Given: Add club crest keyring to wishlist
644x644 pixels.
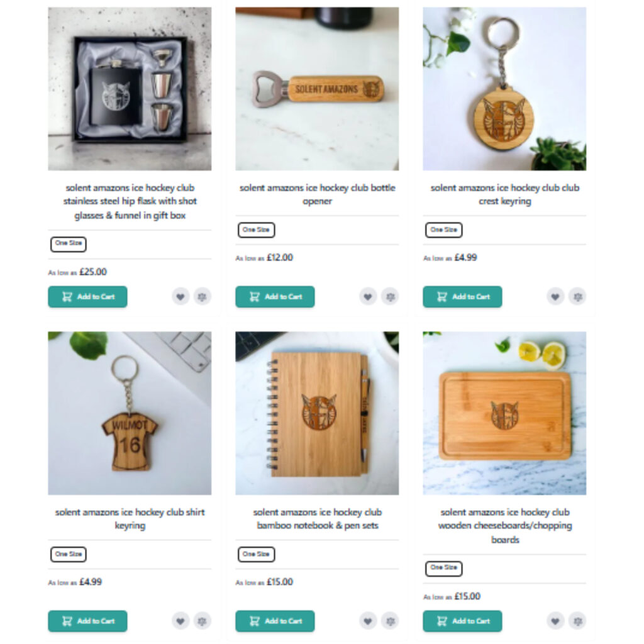Looking at the screenshot, I should tap(555, 297).
